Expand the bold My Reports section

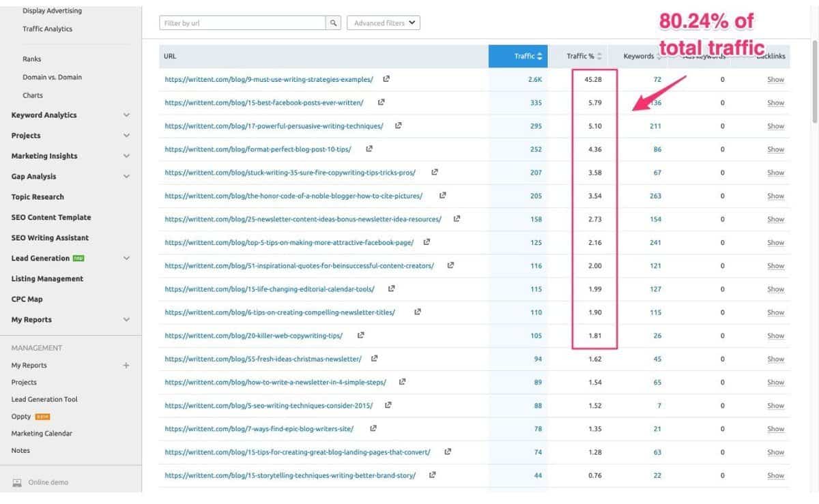point(126,320)
